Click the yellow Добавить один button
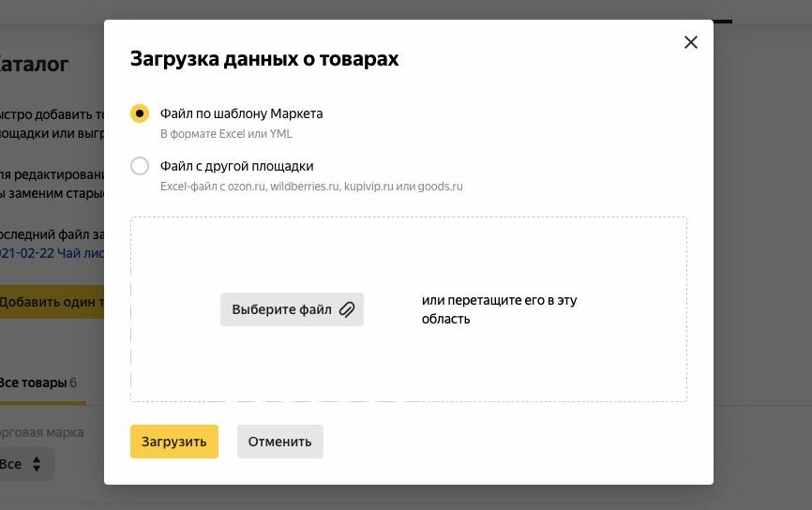The image size is (812, 510). 52,302
